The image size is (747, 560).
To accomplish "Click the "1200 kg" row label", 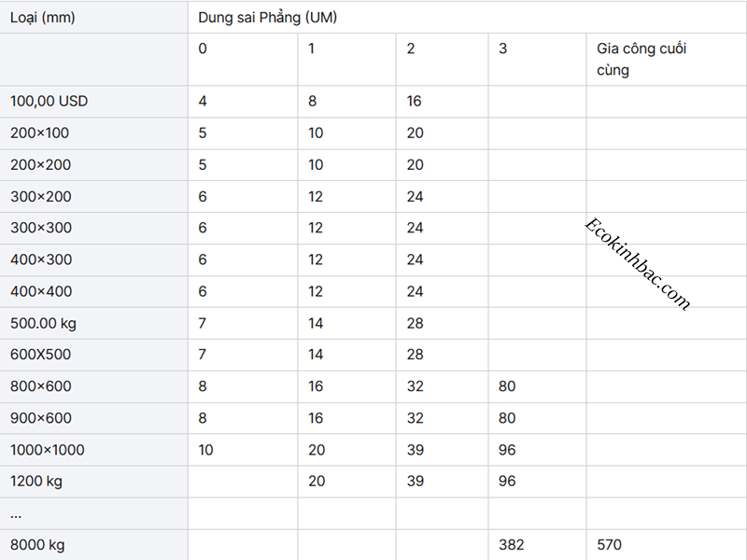I will 36,482.
